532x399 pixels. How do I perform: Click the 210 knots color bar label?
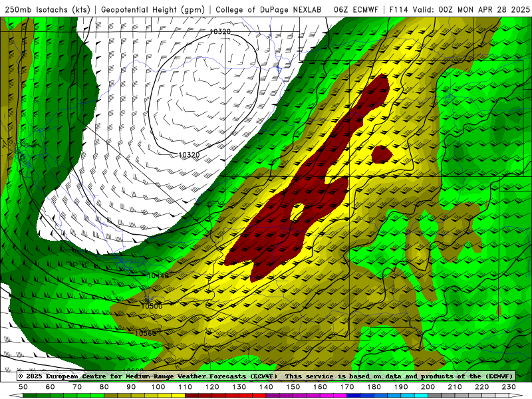coord(455,387)
